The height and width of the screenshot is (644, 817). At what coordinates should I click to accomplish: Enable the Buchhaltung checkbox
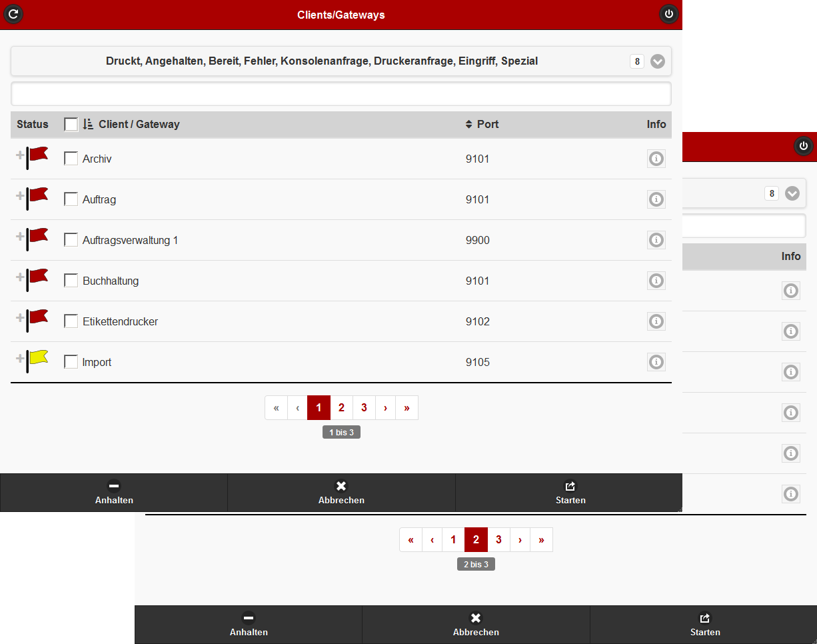pos(71,281)
